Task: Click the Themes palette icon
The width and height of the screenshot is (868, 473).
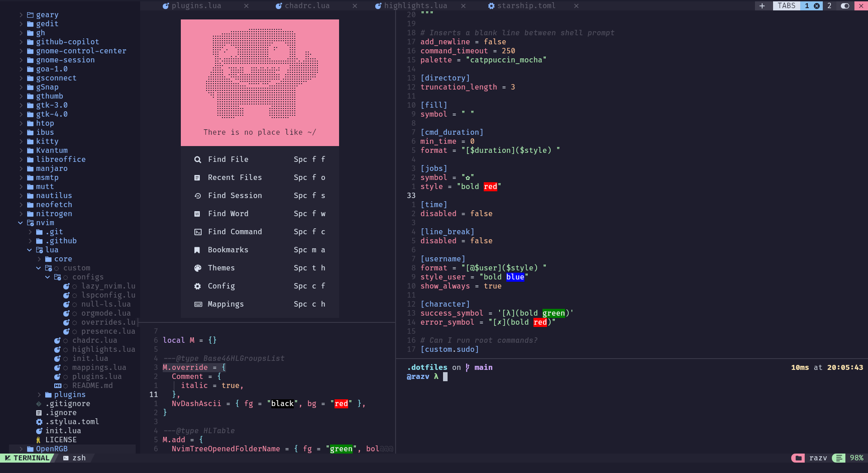Action: point(198,268)
